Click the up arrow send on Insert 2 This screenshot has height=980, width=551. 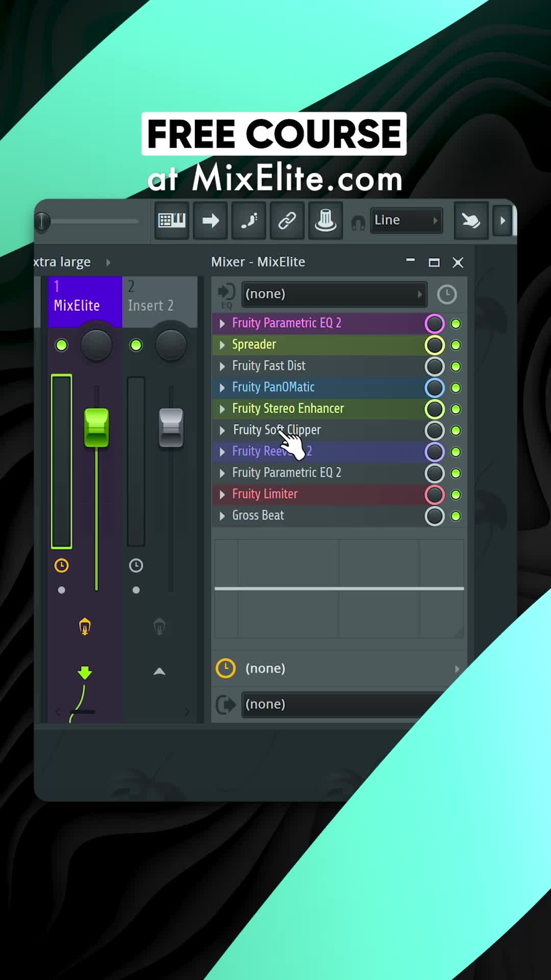(x=159, y=672)
